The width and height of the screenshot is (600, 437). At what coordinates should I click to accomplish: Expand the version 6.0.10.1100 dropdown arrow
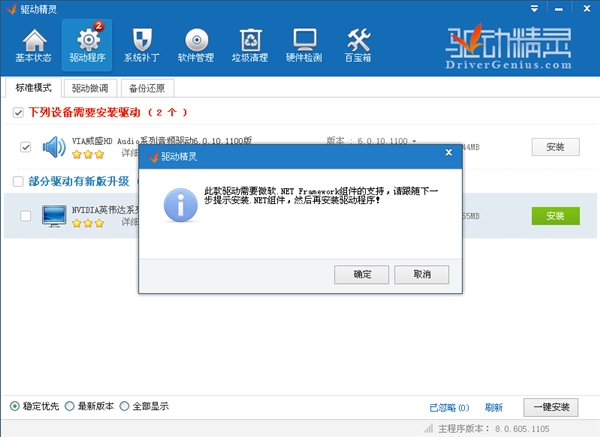coord(414,142)
